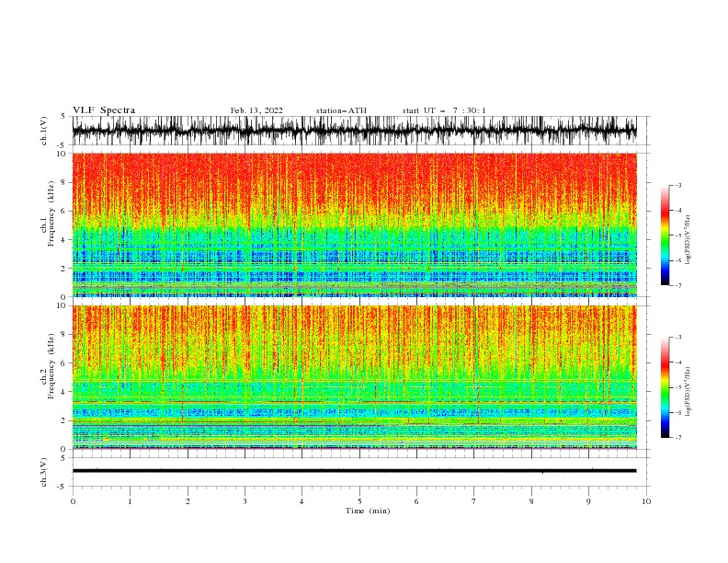The height and width of the screenshot is (563, 728).
Task: Click tick label "9" on the Time axis
Action: [588, 501]
